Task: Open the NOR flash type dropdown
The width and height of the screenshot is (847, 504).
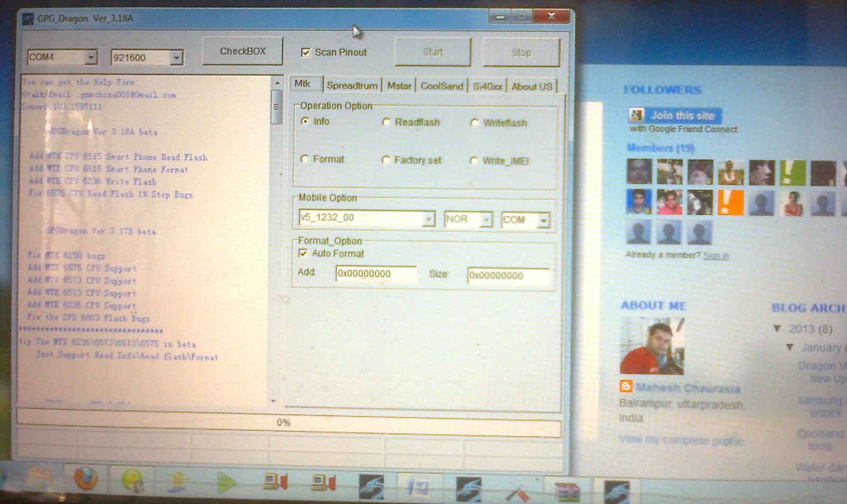Action: (485, 219)
